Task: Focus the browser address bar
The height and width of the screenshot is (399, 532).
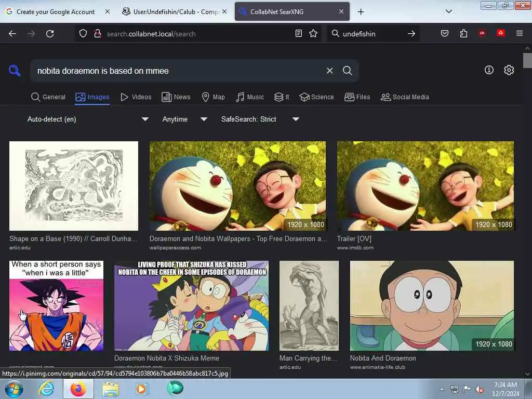Action: 198,34
